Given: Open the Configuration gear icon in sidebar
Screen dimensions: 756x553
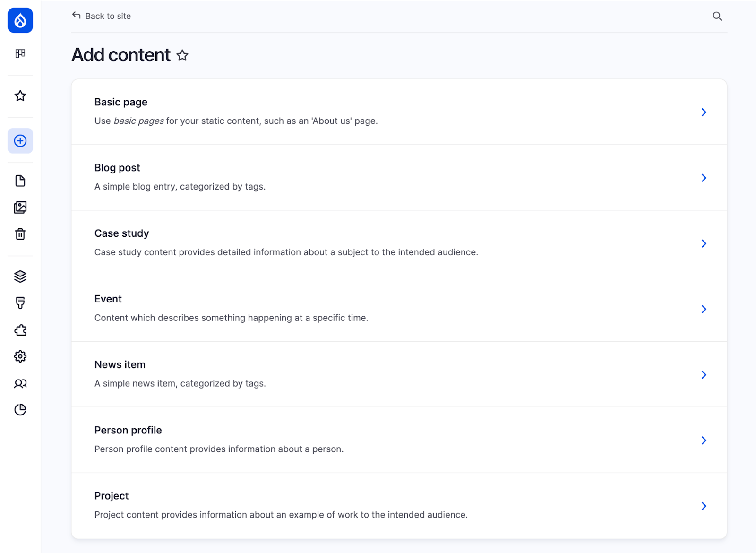Looking at the screenshot, I should pos(20,356).
